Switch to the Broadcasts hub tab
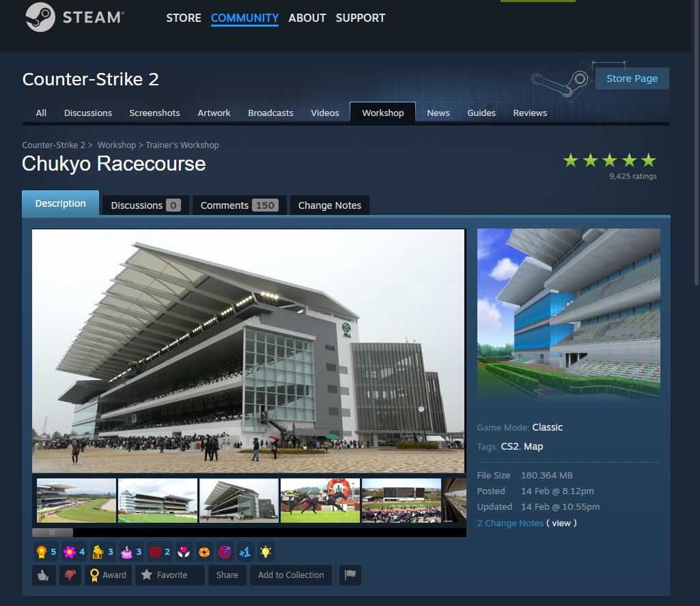 pyautogui.click(x=270, y=113)
